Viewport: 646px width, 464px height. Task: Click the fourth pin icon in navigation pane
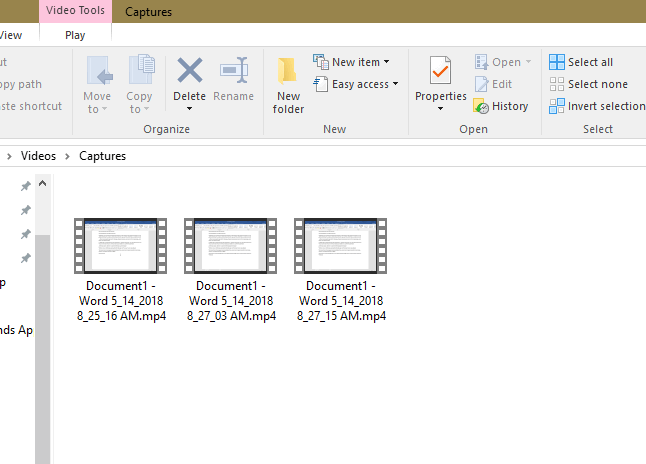[x=26, y=258]
